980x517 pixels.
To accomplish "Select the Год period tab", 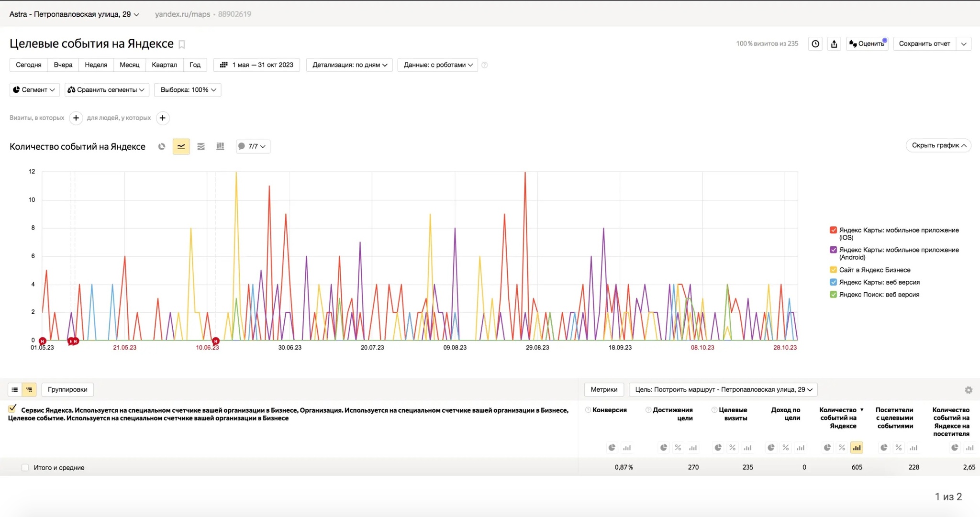I will coord(195,65).
